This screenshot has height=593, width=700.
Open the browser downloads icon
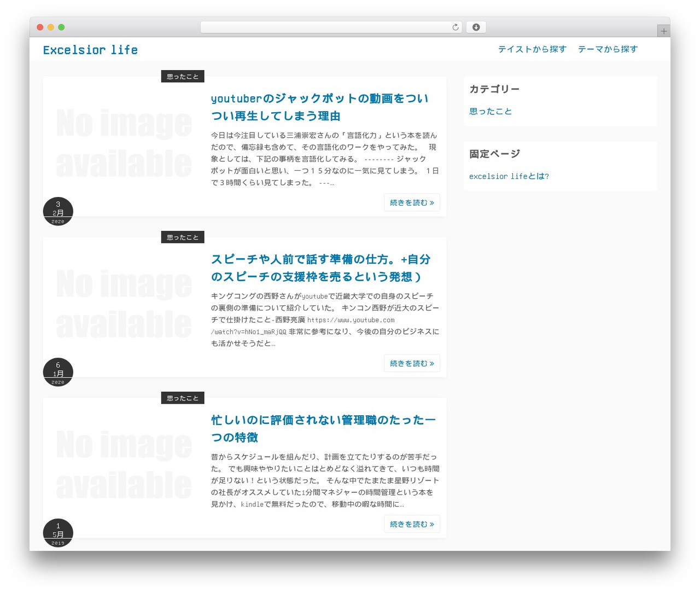[476, 27]
